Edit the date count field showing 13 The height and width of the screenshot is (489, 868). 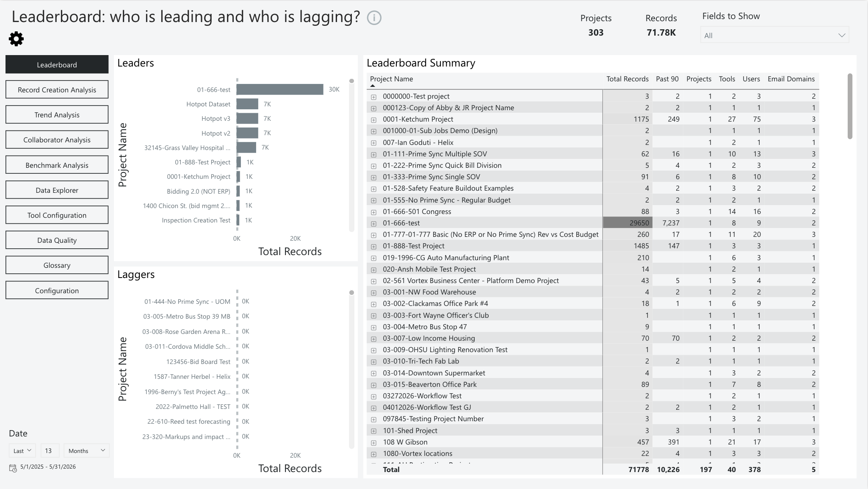[49, 450]
